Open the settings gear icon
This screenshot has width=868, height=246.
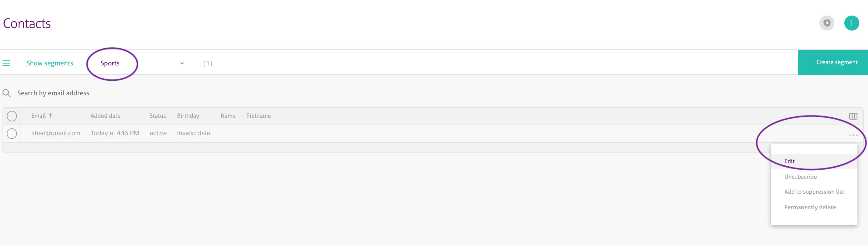point(827,23)
